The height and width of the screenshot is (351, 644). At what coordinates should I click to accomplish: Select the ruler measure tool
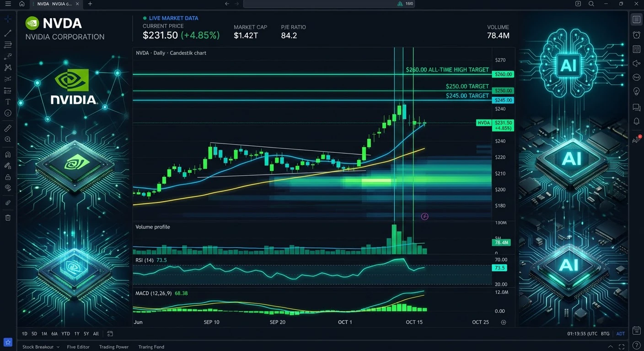coord(8,128)
